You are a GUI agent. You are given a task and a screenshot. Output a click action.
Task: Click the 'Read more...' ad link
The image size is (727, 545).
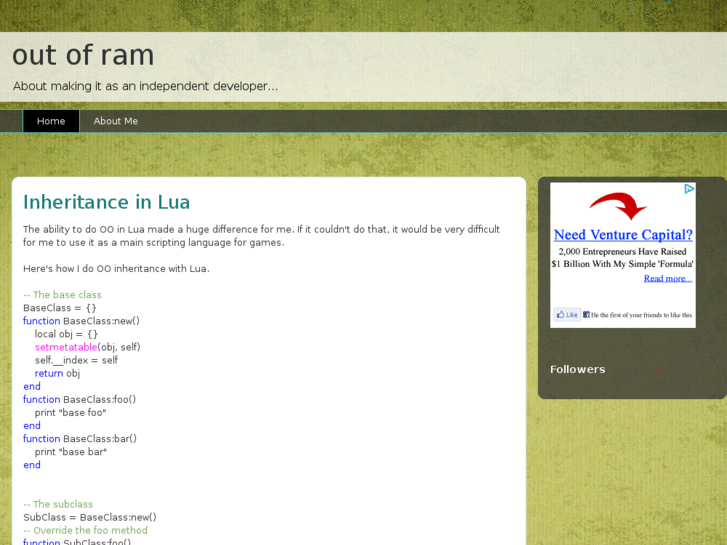pos(668,278)
